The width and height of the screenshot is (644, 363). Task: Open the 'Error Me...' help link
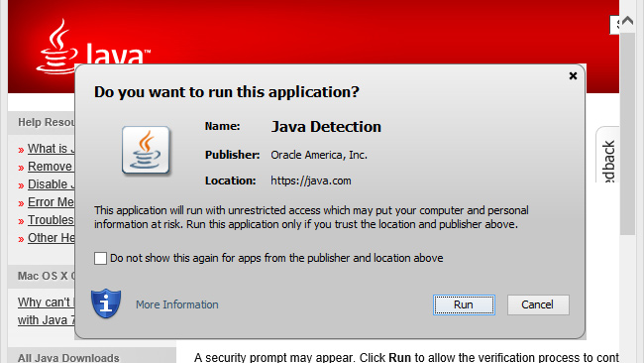[x=51, y=202]
